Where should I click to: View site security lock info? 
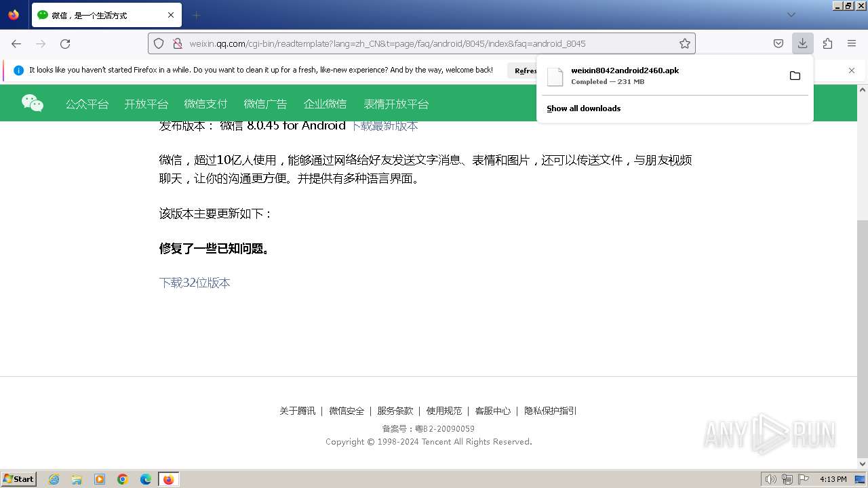pos(178,43)
